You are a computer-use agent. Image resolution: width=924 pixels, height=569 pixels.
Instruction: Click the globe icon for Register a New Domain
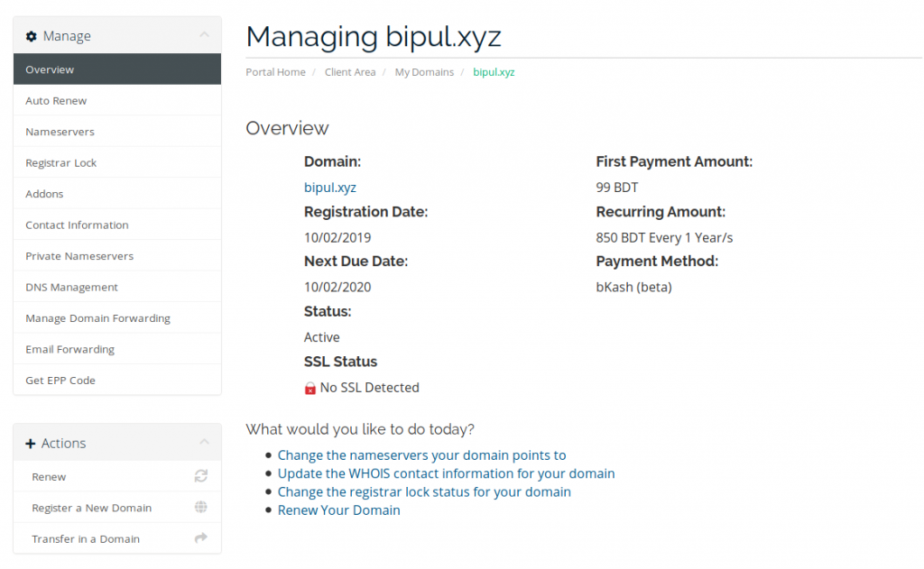coord(201,507)
